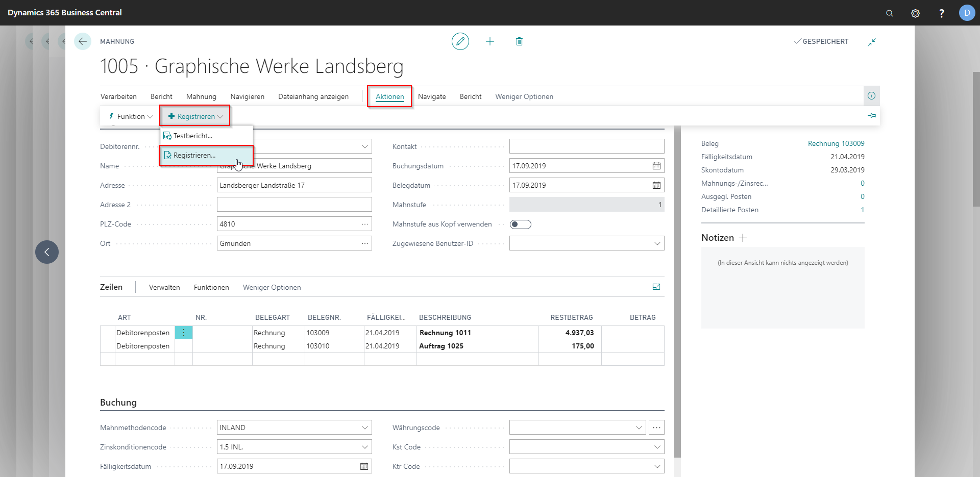Open the Navigate menu

point(432,96)
